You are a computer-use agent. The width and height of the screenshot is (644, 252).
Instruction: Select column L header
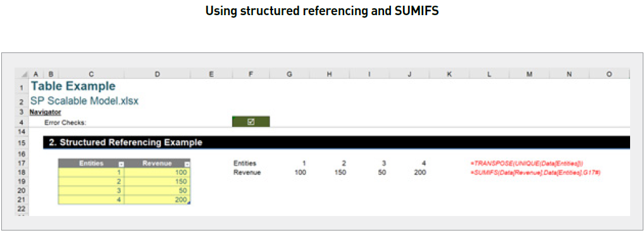pyautogui.click(x=489, y=74)
